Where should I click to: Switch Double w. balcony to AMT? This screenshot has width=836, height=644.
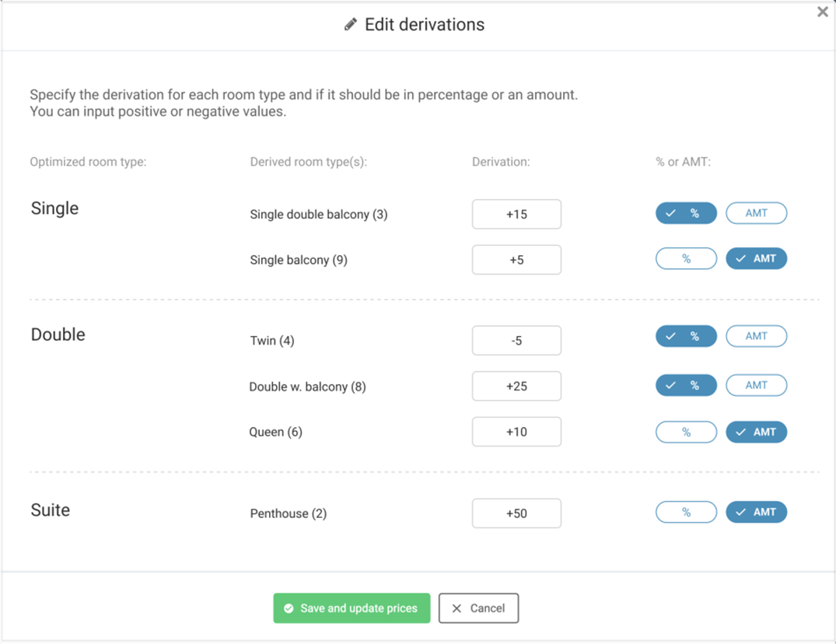click(x=756, y=385)
